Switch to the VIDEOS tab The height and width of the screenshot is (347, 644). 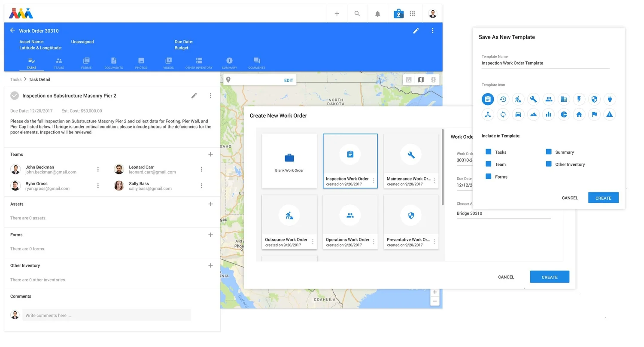tap(168, 63)
